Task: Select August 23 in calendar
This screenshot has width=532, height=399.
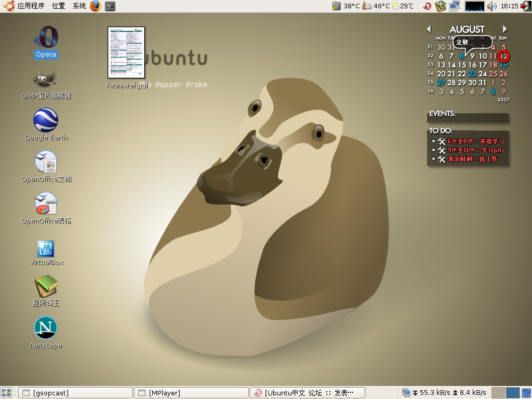Action: (472, 74)
